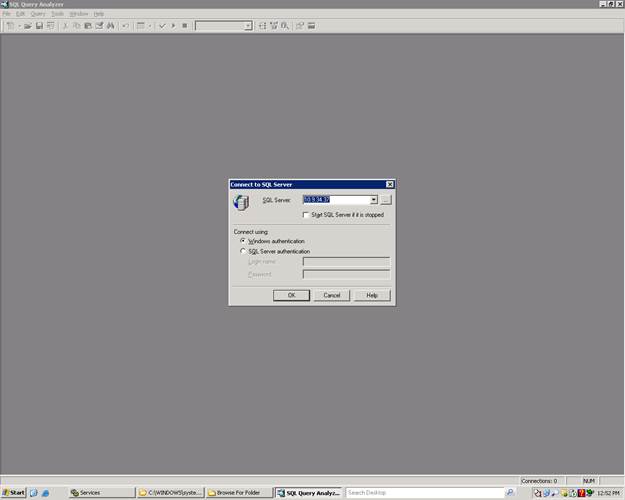Click the Undo arrow icon
The height and width of the screenshot is (500, 625).
tap(125, 26)
